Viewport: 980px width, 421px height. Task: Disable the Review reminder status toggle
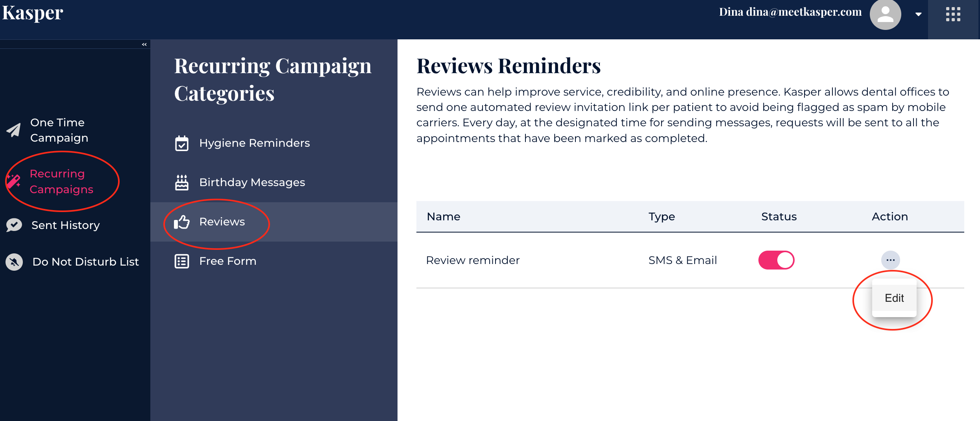pyautogui.click(x=776, y=260)
